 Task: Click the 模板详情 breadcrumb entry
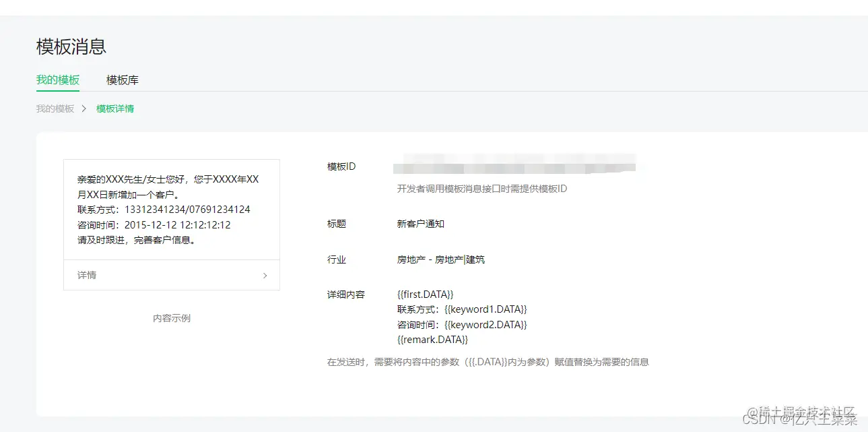click(x=114, y=108)
